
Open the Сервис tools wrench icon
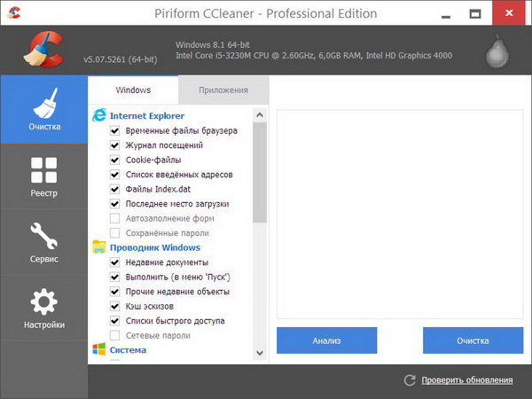(x=43, y=236)
